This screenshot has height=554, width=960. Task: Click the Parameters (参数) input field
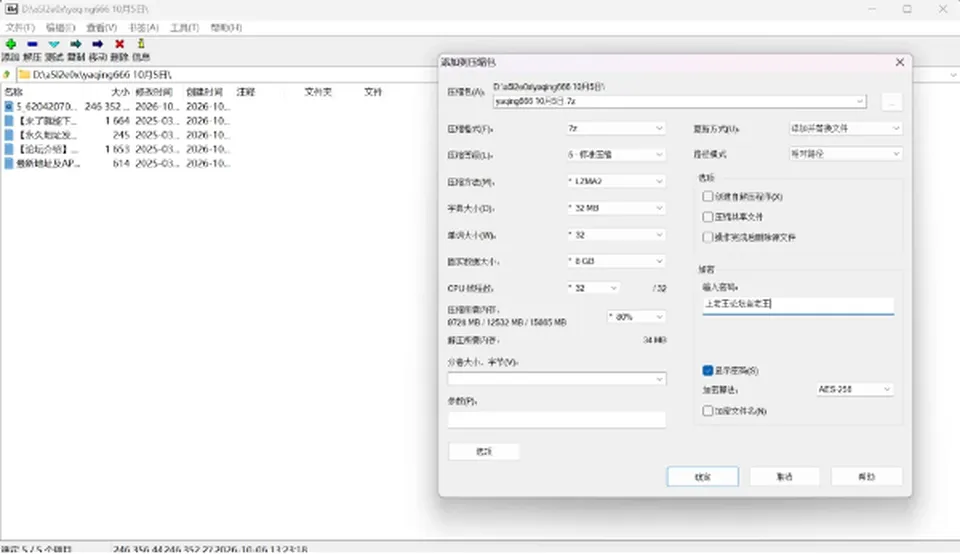(557, 419)
